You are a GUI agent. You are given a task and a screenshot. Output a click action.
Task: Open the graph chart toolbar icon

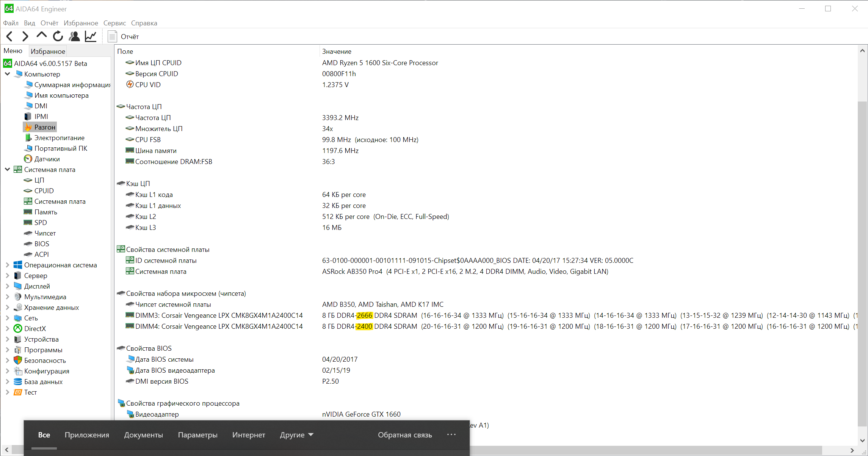coord(91,36)
